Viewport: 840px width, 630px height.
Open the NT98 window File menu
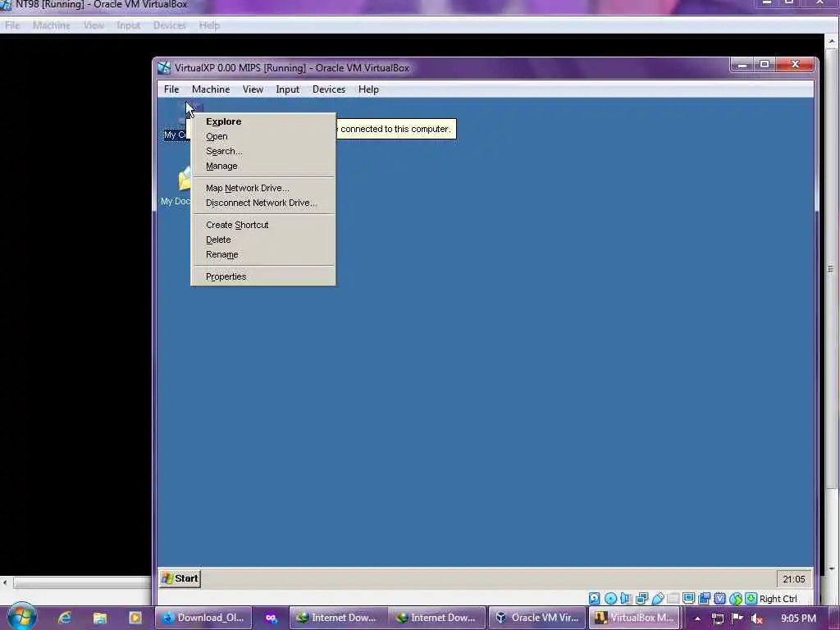[x=12, y=25]
